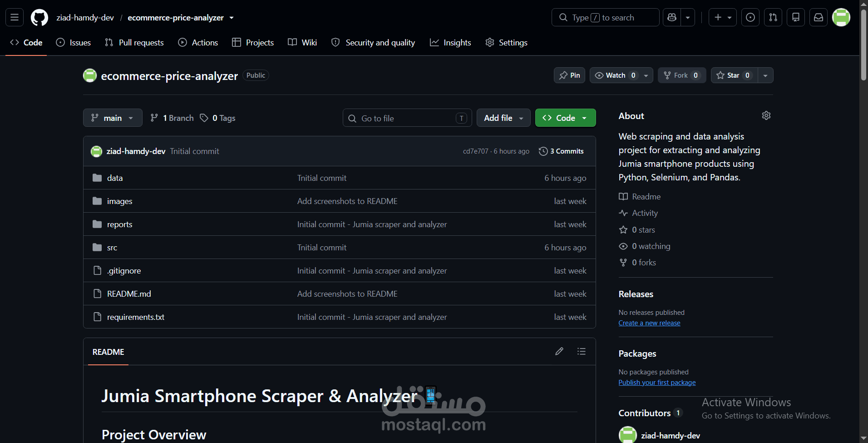Open pull requests icon in header
The height and width of the screenshot is (443, 868).
[x=773, y=17]
